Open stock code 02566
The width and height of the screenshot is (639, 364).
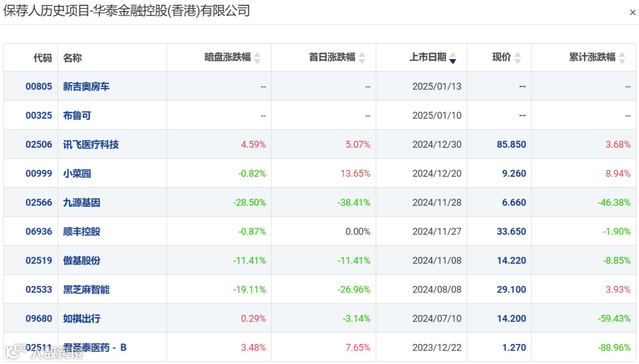[x=38, y=202]
